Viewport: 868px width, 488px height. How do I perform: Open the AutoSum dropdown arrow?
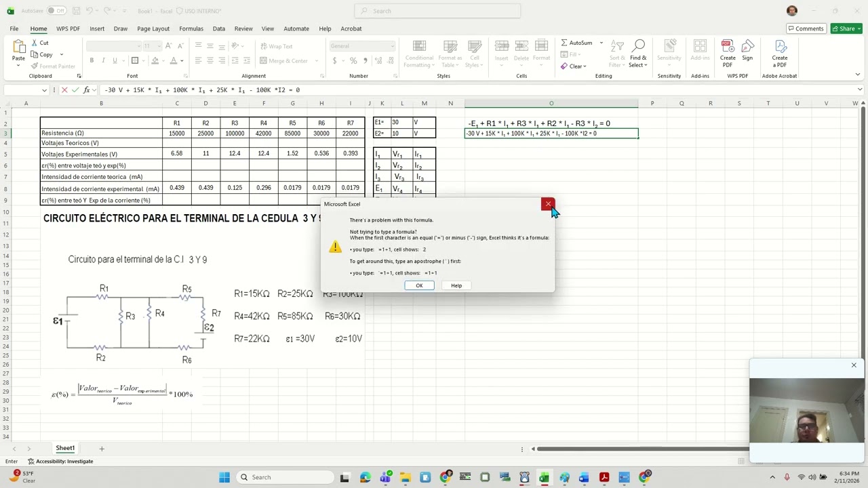click(601, 43)
